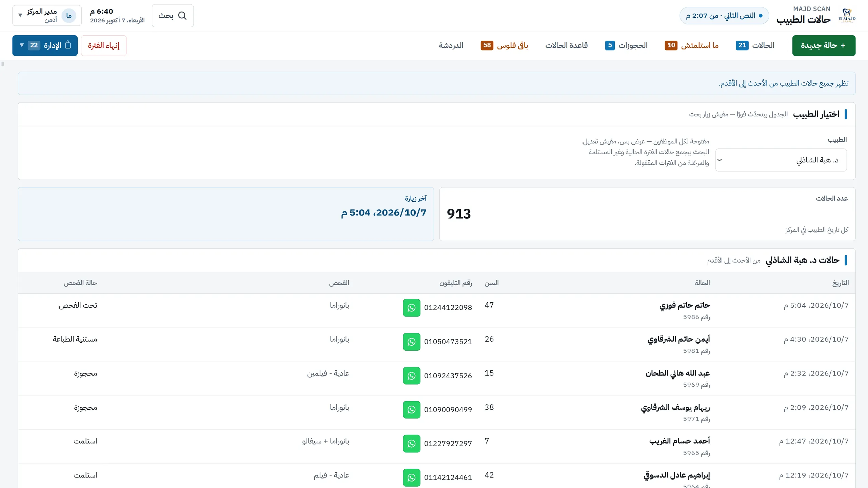Open WhatsApp for 01142124461
The image size is (868, 488).
[x=411, y=477]
